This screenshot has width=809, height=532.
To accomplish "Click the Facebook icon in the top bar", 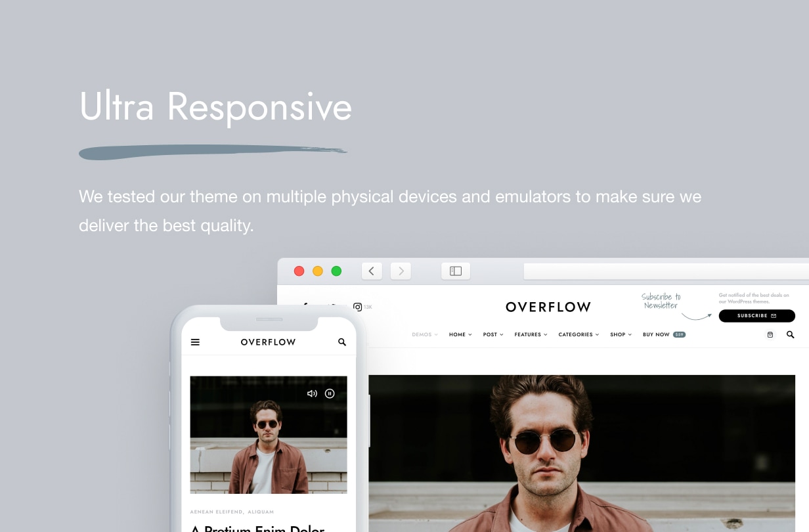I will pos(305,305).
